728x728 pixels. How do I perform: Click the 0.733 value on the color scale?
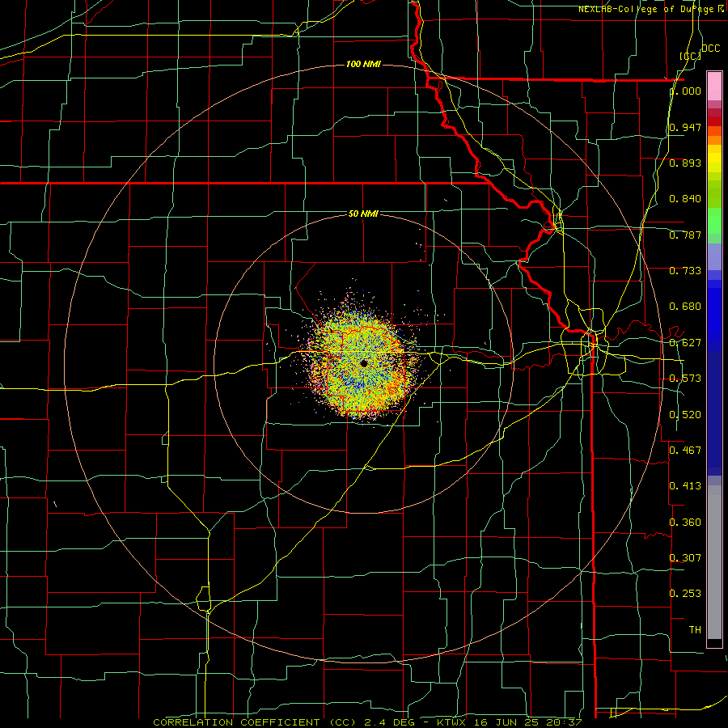point(685,271)
